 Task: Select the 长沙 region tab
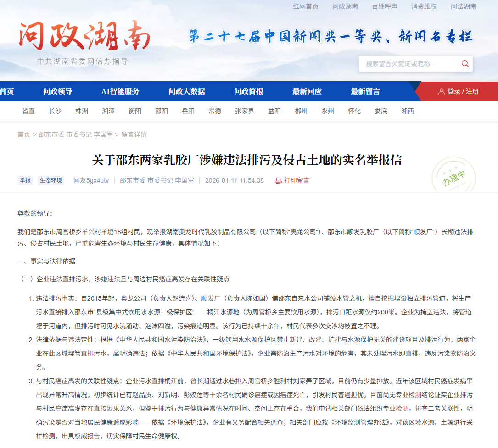[55, 111]
